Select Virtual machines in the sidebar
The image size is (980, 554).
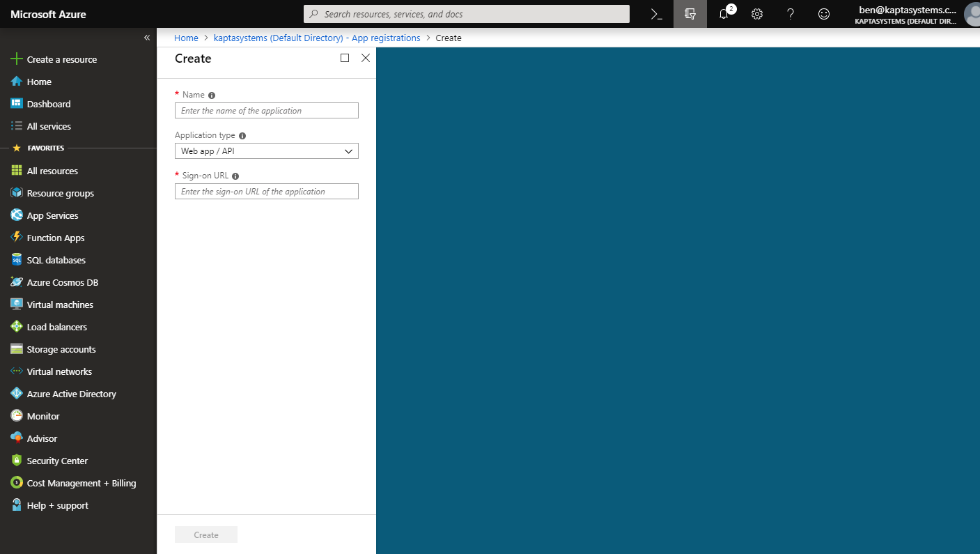point(59,304)
